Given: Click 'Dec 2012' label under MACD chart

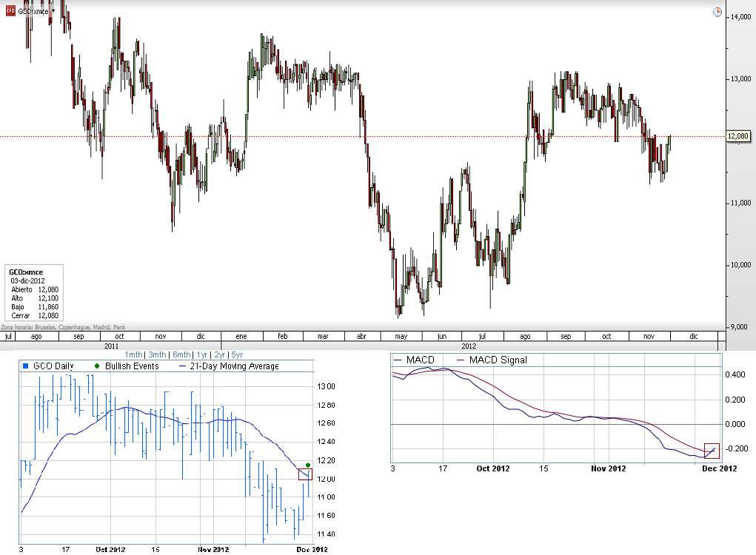Looking at the screenshot, I should pyautogui.click(x=720, y=468).
